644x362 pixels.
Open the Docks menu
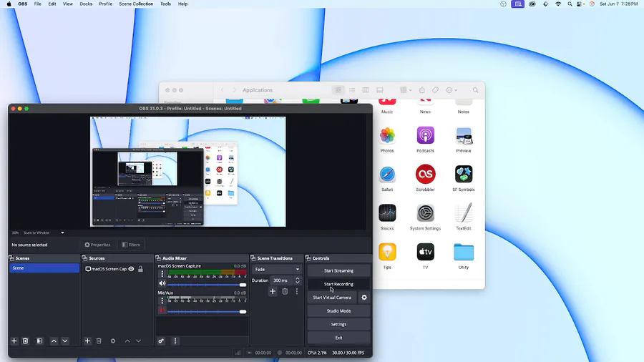[86, 4]
